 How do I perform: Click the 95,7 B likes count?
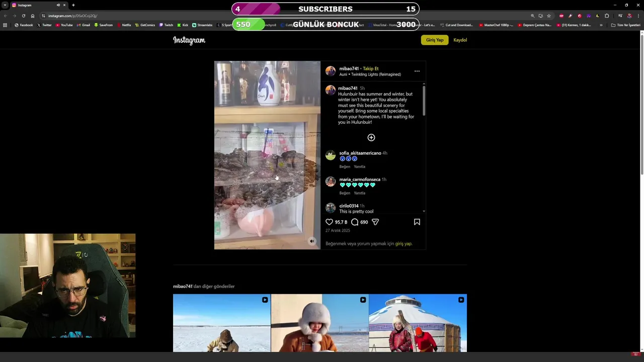point(341,222)
